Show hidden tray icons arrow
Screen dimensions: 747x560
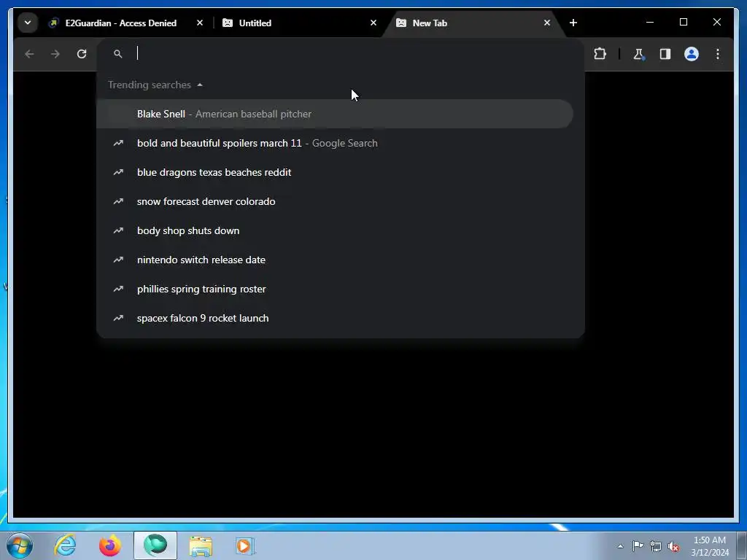coord(620,546)
